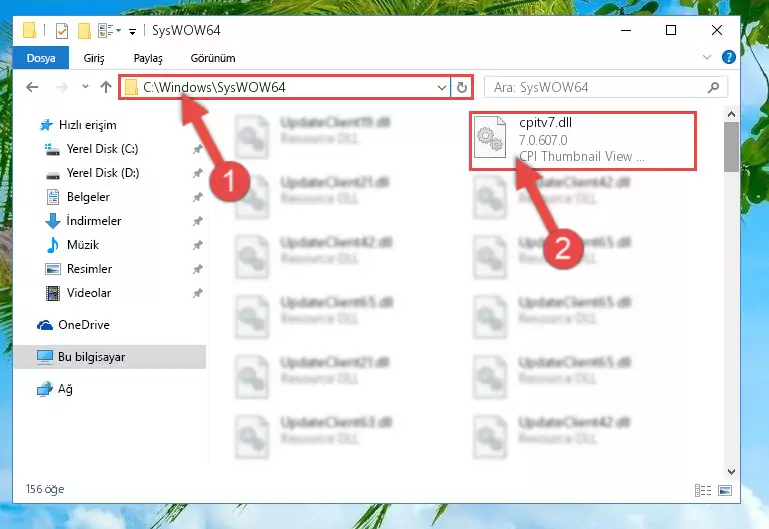
Task: Click the Ağ network icon
Action: tap(45, 389)
